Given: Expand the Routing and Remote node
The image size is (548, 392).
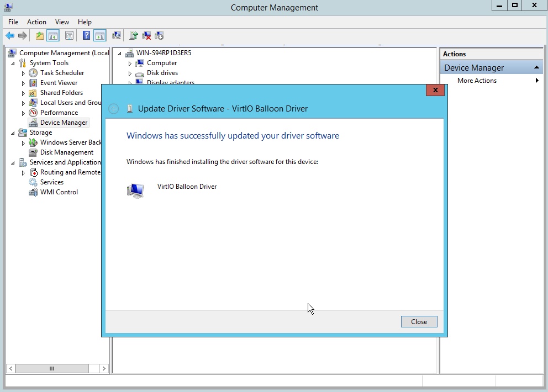Looking at the screenshot, I should pyautogui.click(x=23, y=173).
